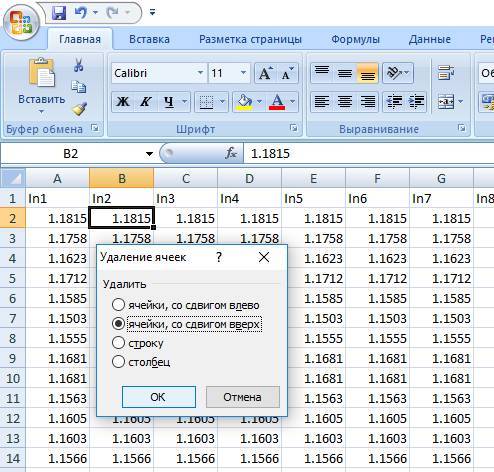Click the Save floppy disk icon
Screen dimensions: 494x472
tap(59, 13)
